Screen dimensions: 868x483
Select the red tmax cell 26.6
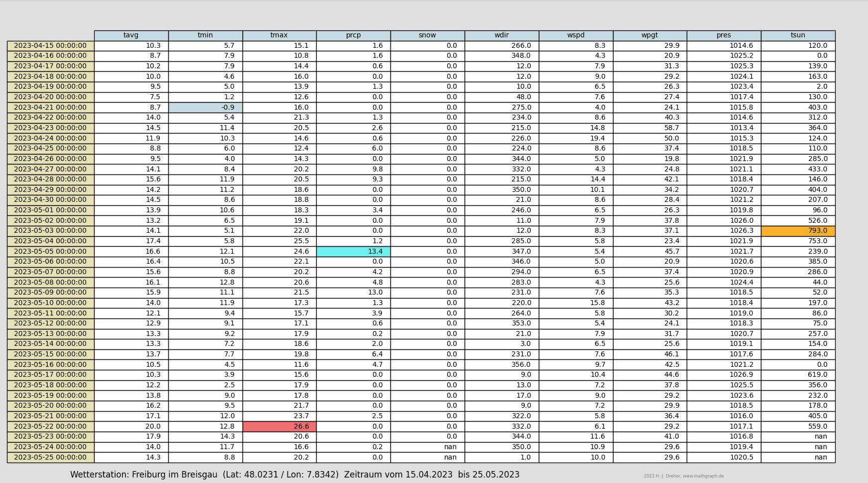pyautogui.click(x=279, y=426)
